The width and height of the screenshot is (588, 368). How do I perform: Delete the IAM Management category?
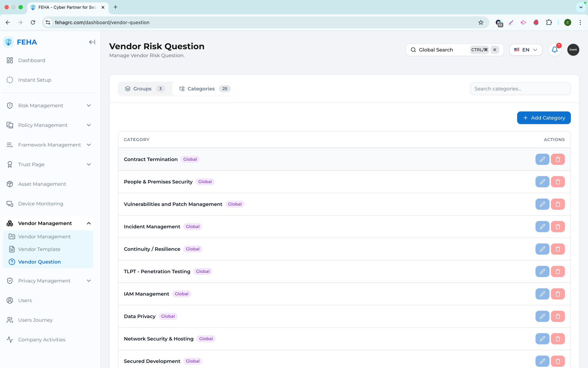point(558,294)
